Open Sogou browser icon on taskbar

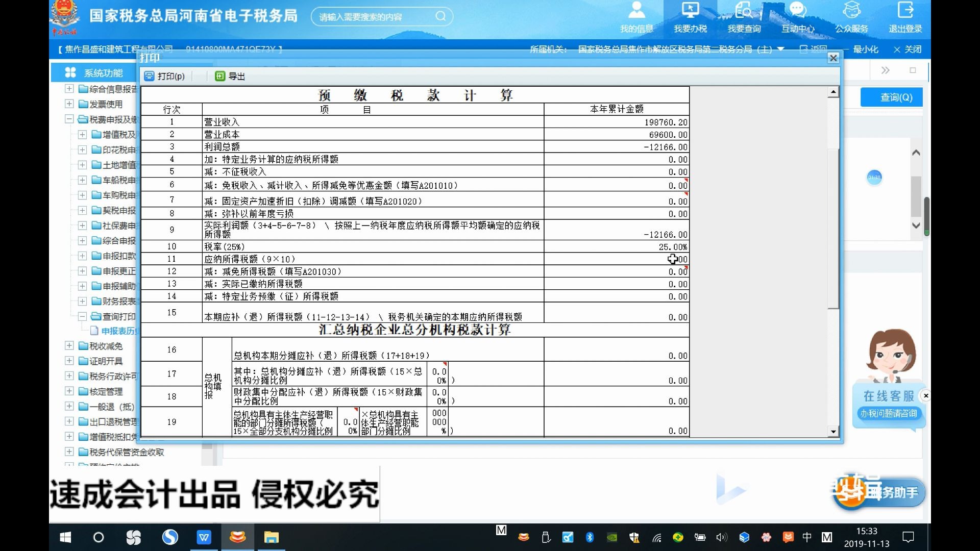(x=170, y=537)
